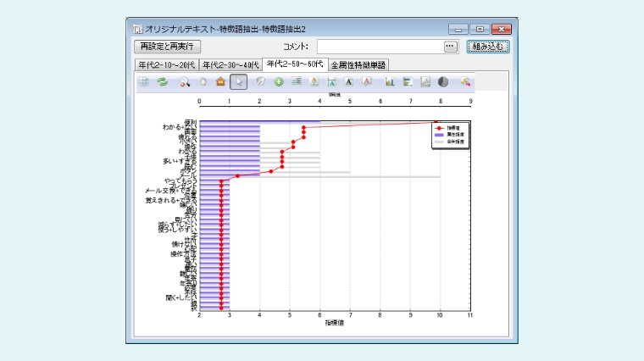Click the 組み込む button

point(488,47)
